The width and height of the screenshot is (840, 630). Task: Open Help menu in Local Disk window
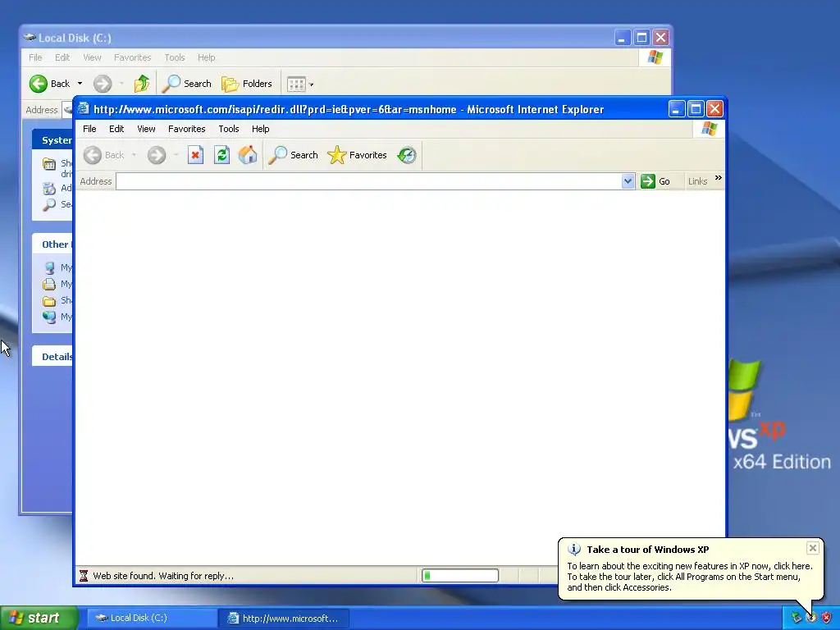pyautogui.click(x=206, y=57)
